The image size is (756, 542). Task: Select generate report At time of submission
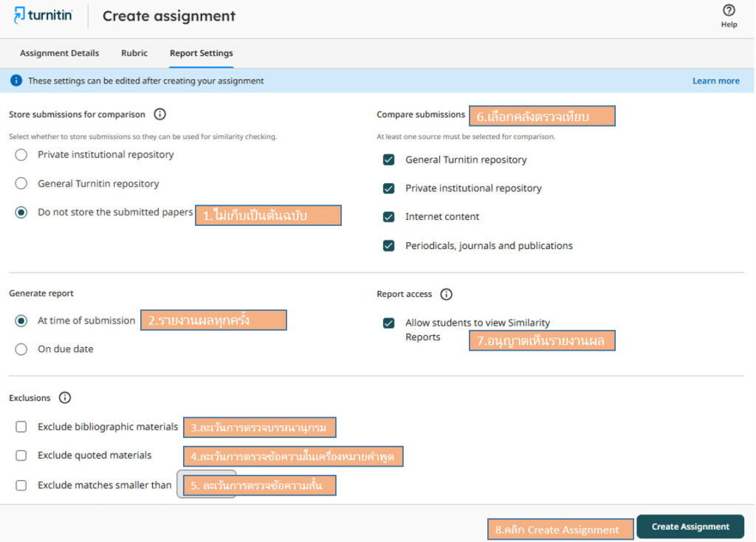click(21, 321)
